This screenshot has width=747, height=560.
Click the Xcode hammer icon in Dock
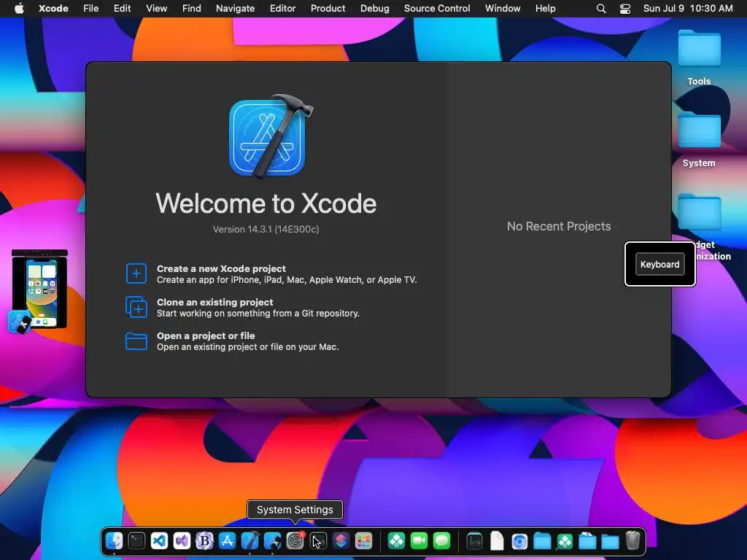(249, 541)
